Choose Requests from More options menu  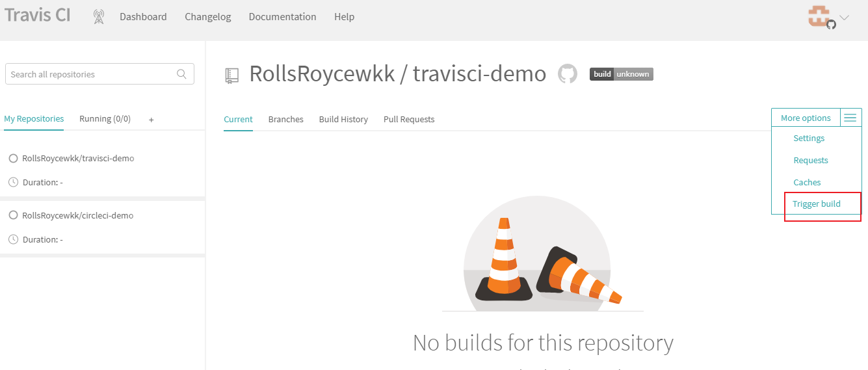[811, 161]
